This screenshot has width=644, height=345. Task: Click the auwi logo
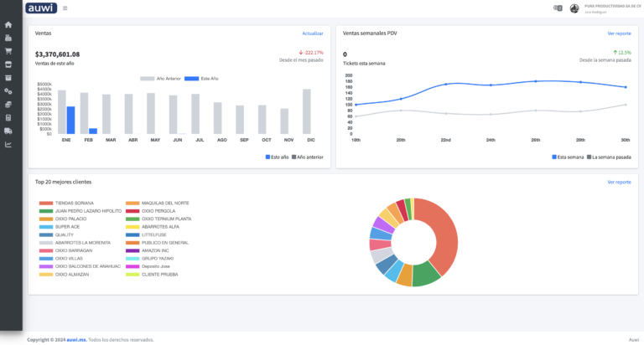[x=40, y=8]
